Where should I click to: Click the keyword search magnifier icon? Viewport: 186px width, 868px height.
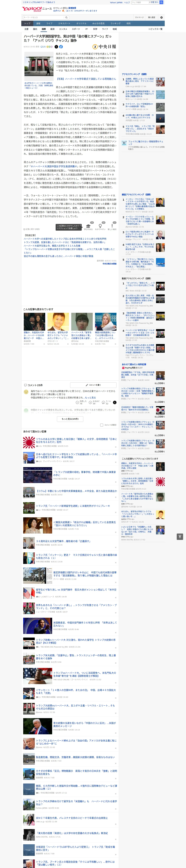[66, 18]
